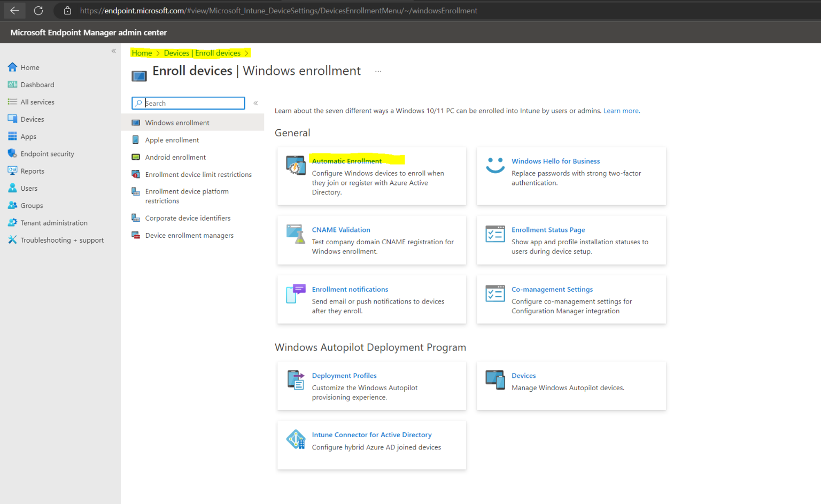The image size is (821, 504).
Task: Open the Intune Connector for Active Directory icon
Action: (296, 439)
